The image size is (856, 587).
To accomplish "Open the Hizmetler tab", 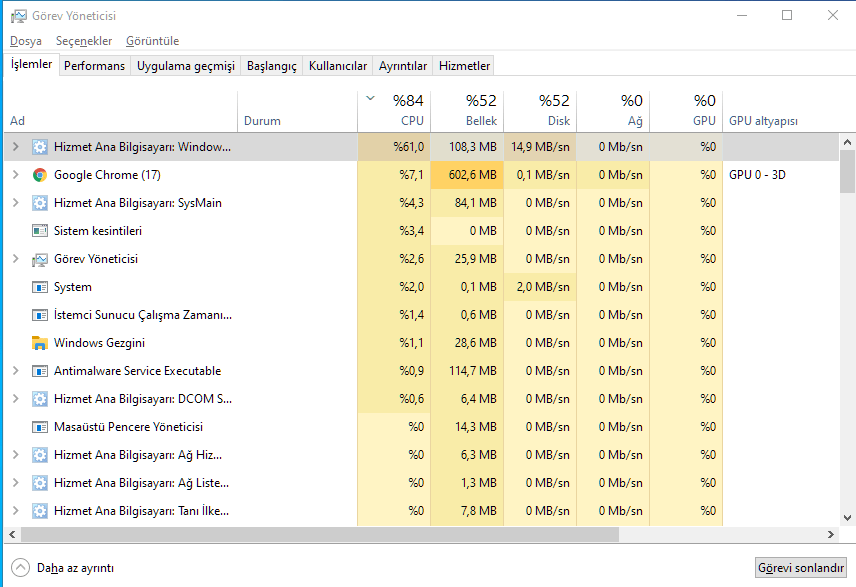I will (x=464, y=66).
